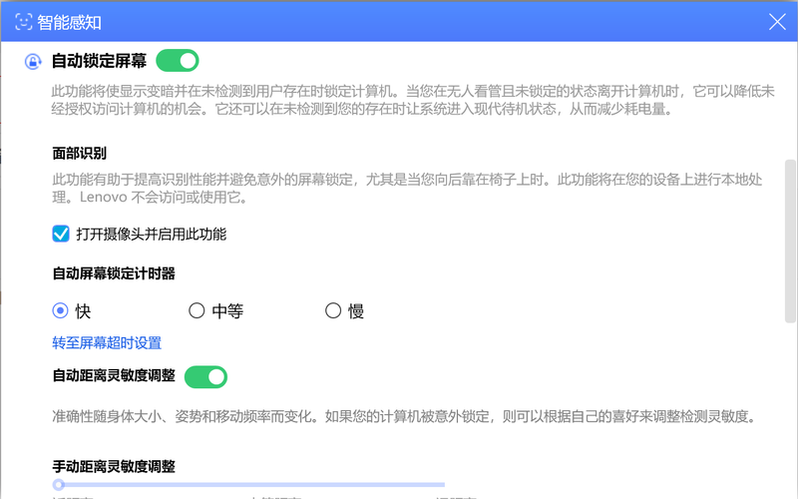Toggle the 自动锁定屏幕 switch off
Viewport: 798px width, 499px height.
177,61
